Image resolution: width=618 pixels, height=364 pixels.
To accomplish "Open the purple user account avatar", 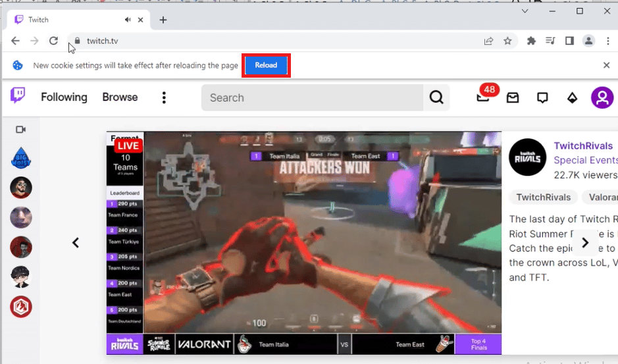I will tap(602, 97).
